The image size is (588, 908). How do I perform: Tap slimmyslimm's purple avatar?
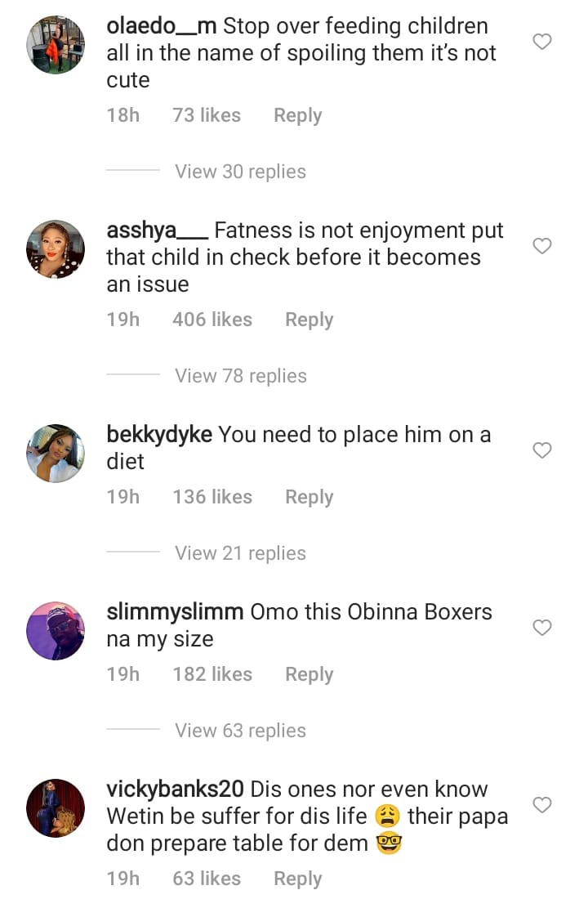[56, 630]
